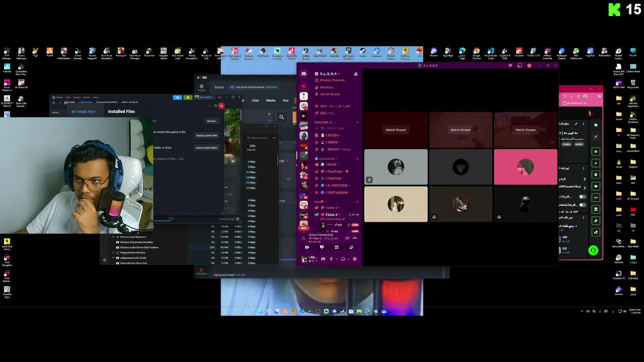Screen dimensions: 644x362
Task: Click wrench tool icon in pink window sidebar
Action: (596, 221)
